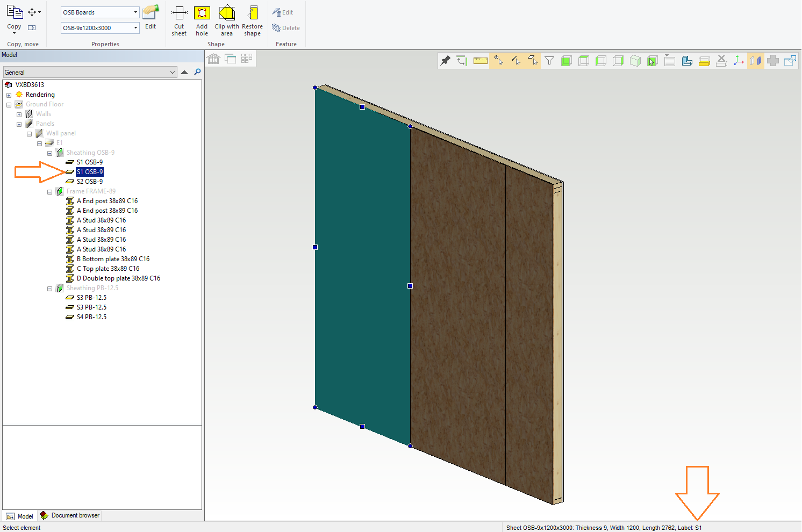Select the ruler measure tool
Viewport: 802px width, 532px height.
(481, 61)
